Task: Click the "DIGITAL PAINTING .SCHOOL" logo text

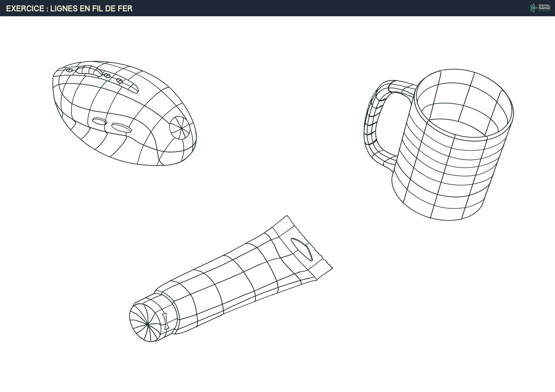Action: 544,8
